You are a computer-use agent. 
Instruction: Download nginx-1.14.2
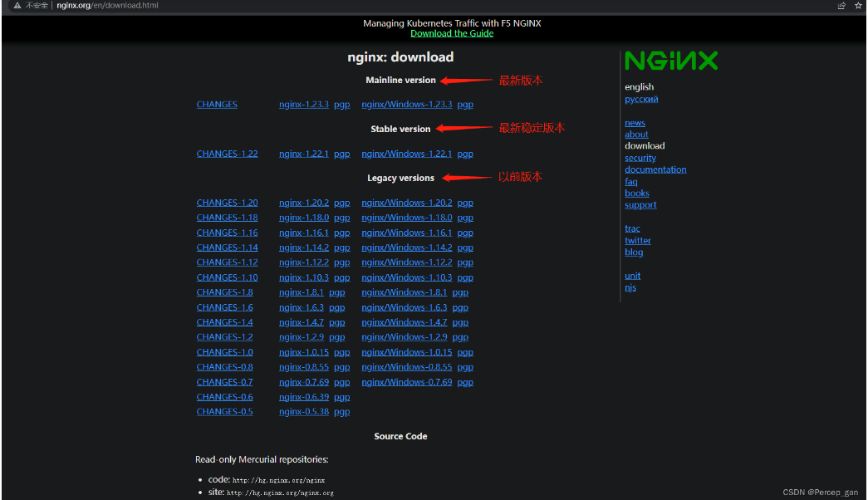(x=304, y=248)
